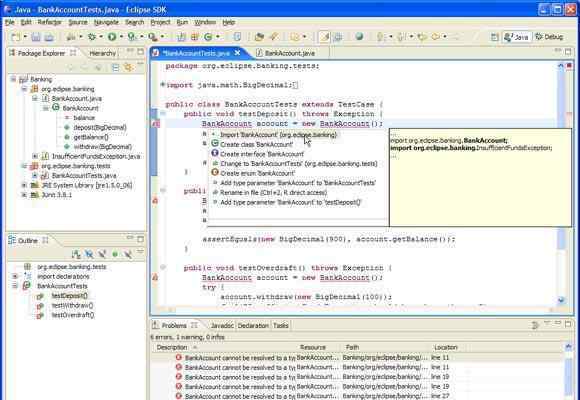Click the Problems list scrollbar up arrow
This screenshot has width=580, height=400.
pos(569,347)
